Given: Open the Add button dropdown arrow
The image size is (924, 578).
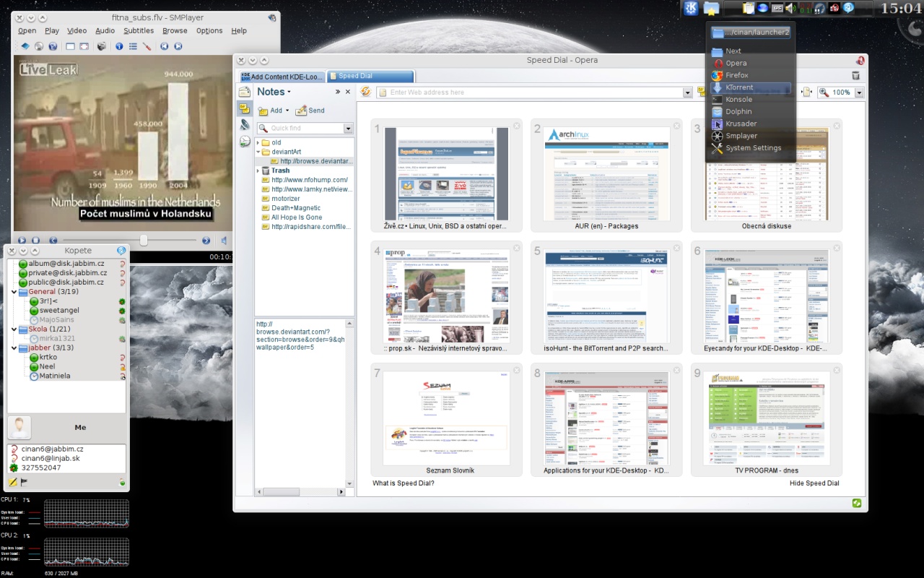Looking at the screenshot, I should (x=287, y=111).
